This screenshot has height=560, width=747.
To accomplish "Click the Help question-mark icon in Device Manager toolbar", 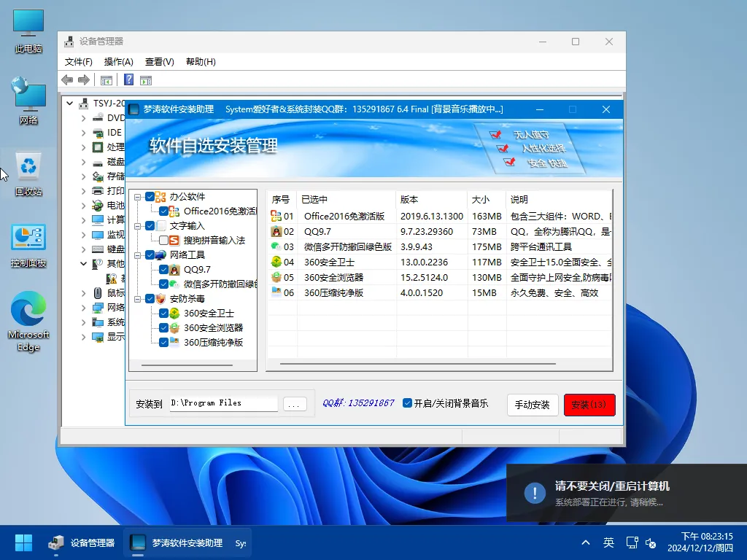I will tap(128, 79).
